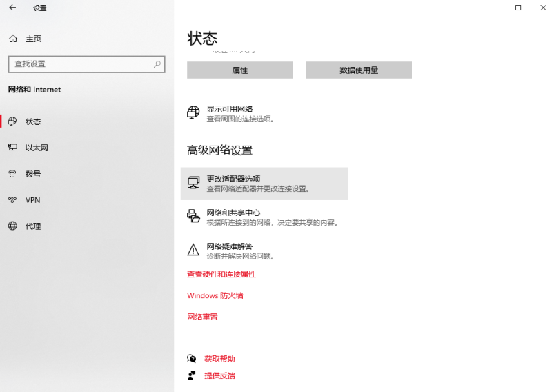Open the Windows 防火墙 link
Screen dimensions: 552x392
[215, 295]
